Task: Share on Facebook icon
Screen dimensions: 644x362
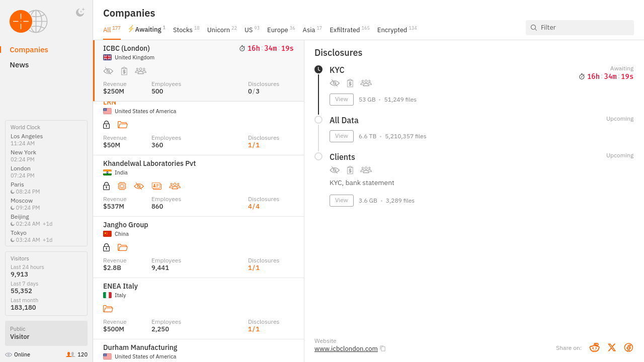Action: point(628,347)
